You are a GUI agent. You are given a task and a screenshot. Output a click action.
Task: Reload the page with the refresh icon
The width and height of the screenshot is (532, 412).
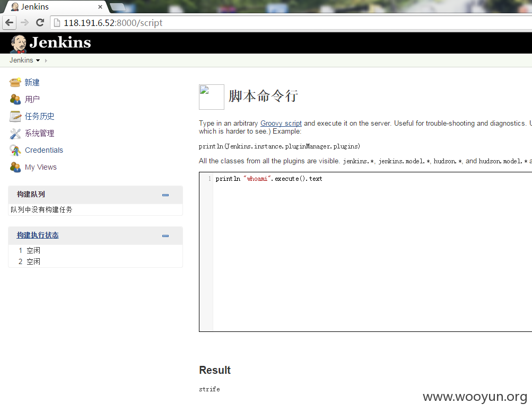pyautogui.click(x=40, y=23)
